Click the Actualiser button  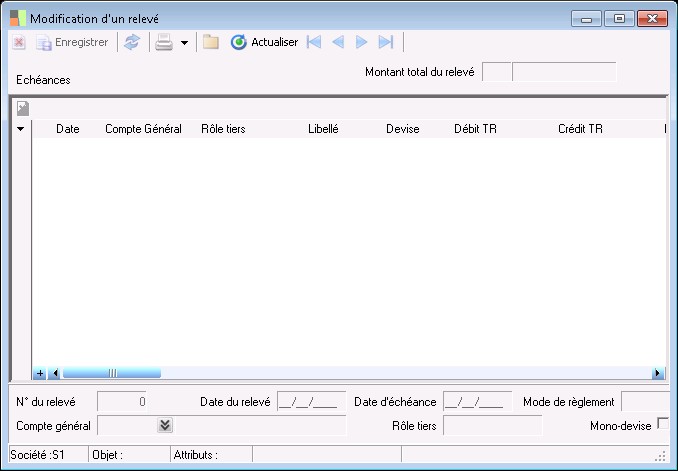(x=265, y=42)
